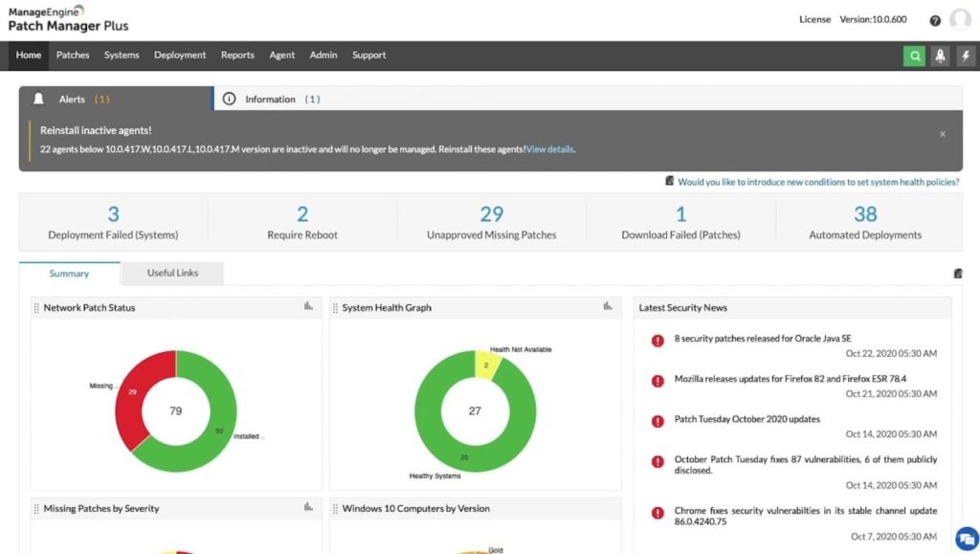Dismiss the inactive agents alert banner
This screenshot has width=980, height=554.
click(x=943, y=134)
